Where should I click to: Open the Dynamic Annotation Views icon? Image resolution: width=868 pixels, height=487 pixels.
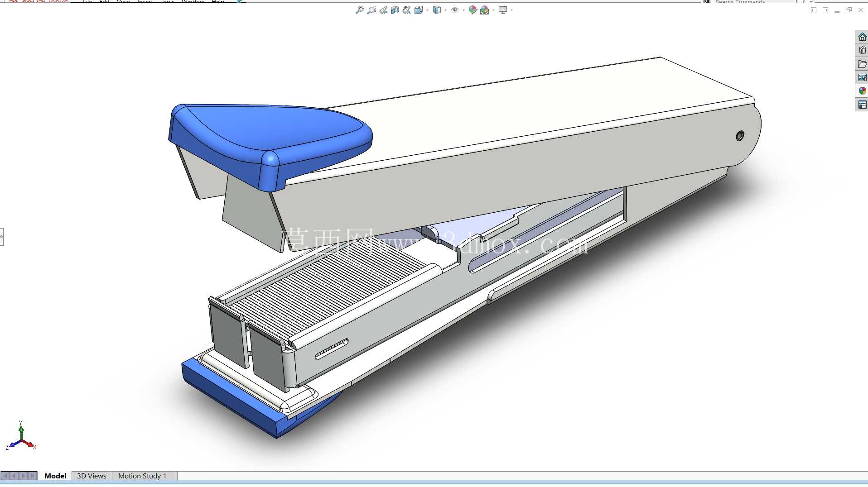coord(407,10)
